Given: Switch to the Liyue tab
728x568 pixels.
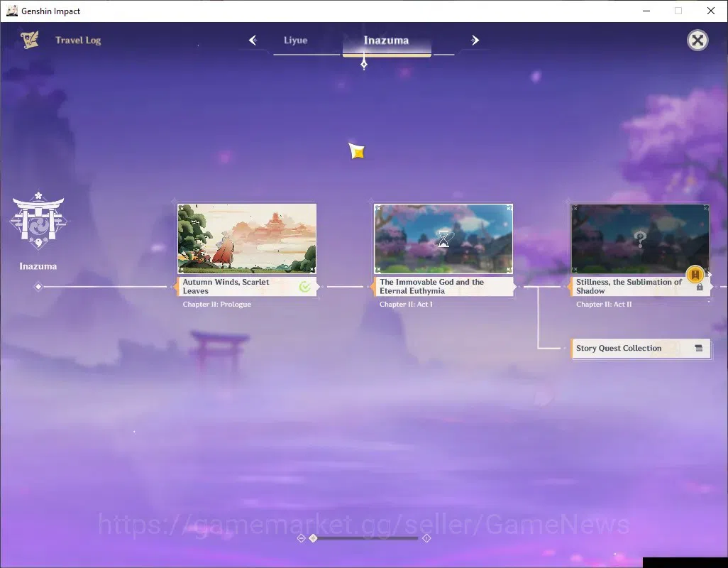Looking at the screenshot, I should coord(296,40).
